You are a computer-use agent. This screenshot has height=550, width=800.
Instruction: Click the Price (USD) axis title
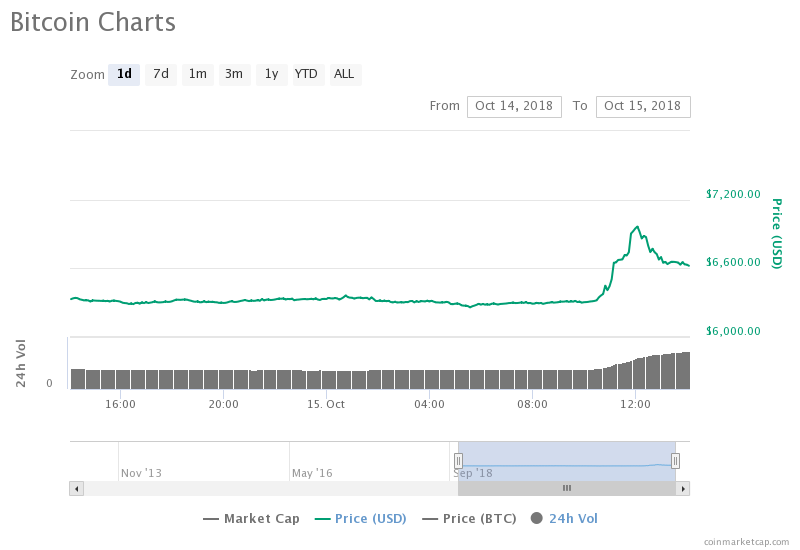coord(777,234)
